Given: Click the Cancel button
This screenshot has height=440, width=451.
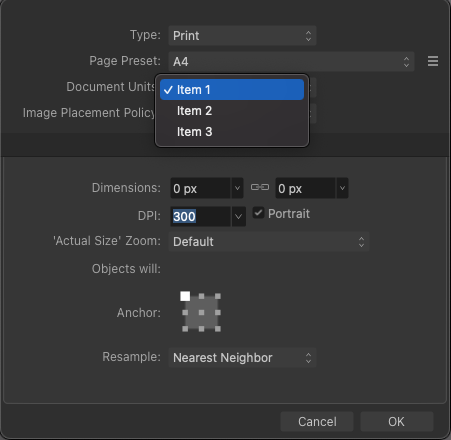Looking at the screenshot, I should [317, 422].
